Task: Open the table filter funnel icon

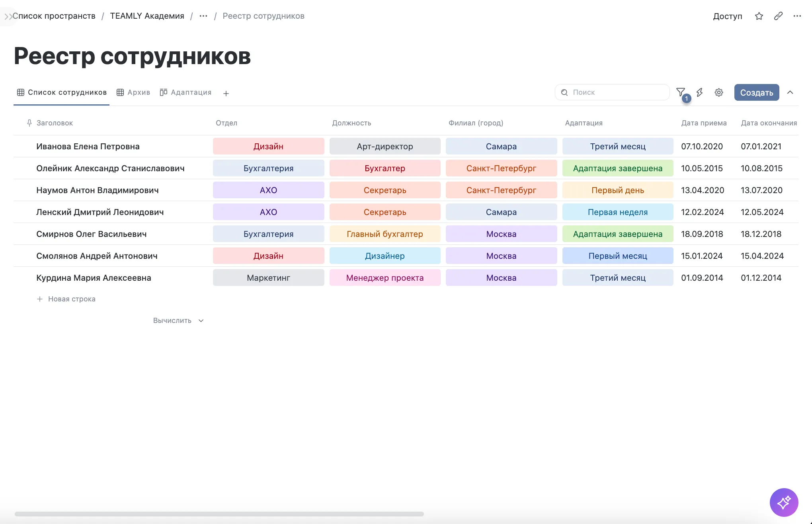Action: click(681, 92)
